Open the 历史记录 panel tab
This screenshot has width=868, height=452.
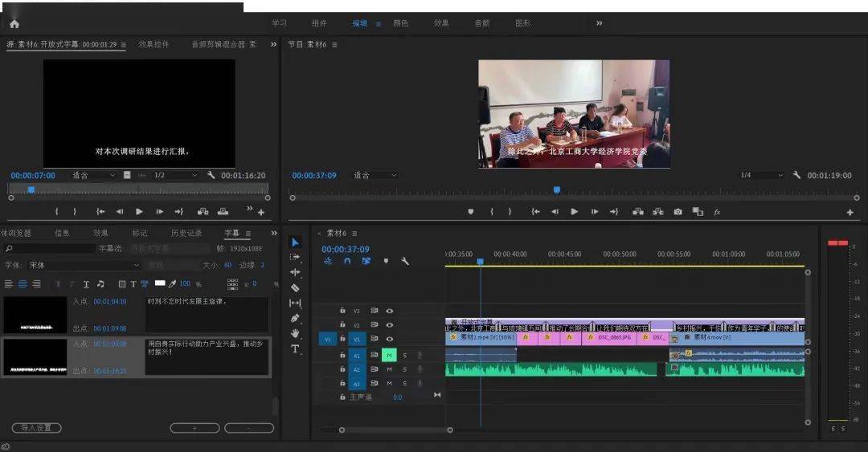coord(186,234)
